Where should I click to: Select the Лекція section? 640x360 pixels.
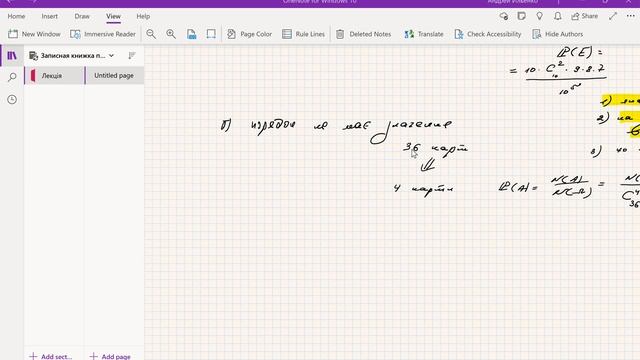tap(54, 76)
